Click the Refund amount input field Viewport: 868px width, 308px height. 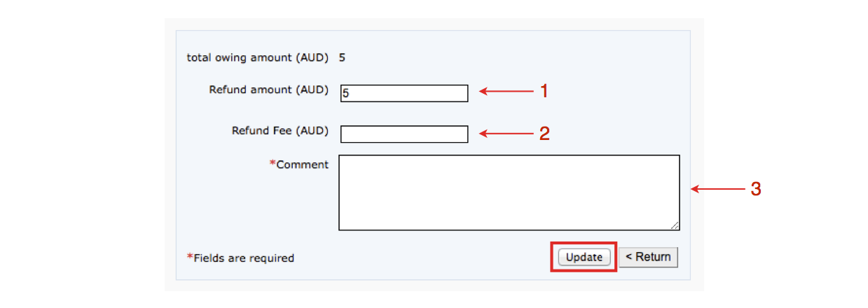point(404,93)
